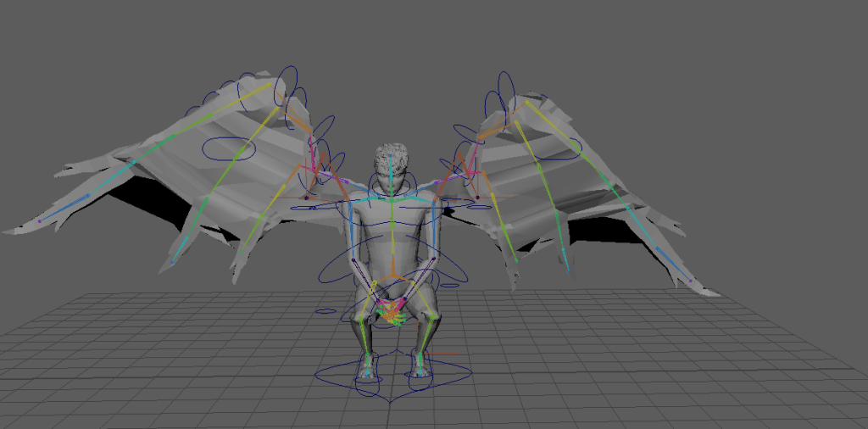The width and height of the screenshot is (868, 429).
Task: Click the cyan shoulder bone across the upper chest
Action: coord(392,200)
